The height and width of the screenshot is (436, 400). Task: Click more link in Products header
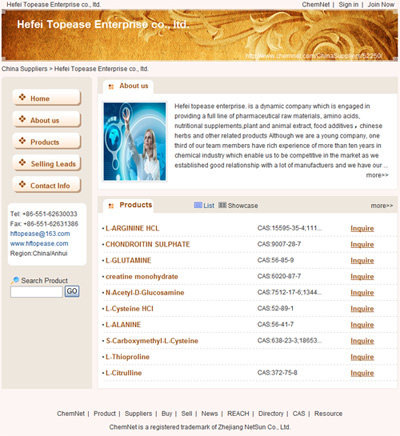click(x=382, y=206)
